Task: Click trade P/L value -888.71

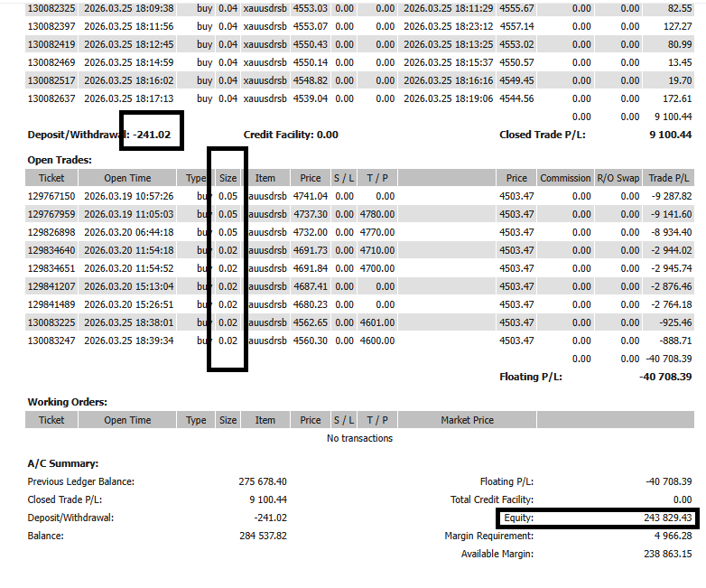Action: [x=675, y=341]
